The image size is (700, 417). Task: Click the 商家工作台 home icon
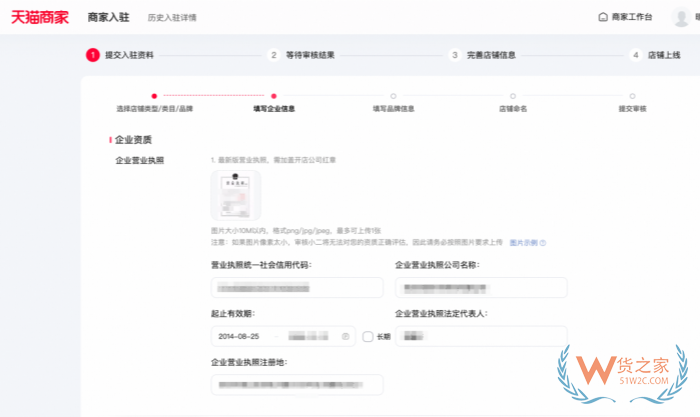(603, 17)
